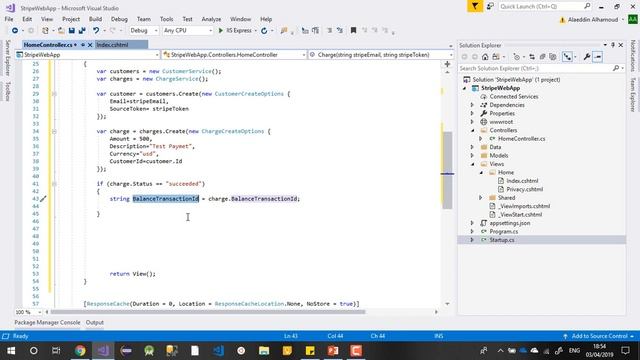Screen dimensions: 640x360
Task: Click the File Explorer icon in the taskbar
Action: (x=264, y=351)
